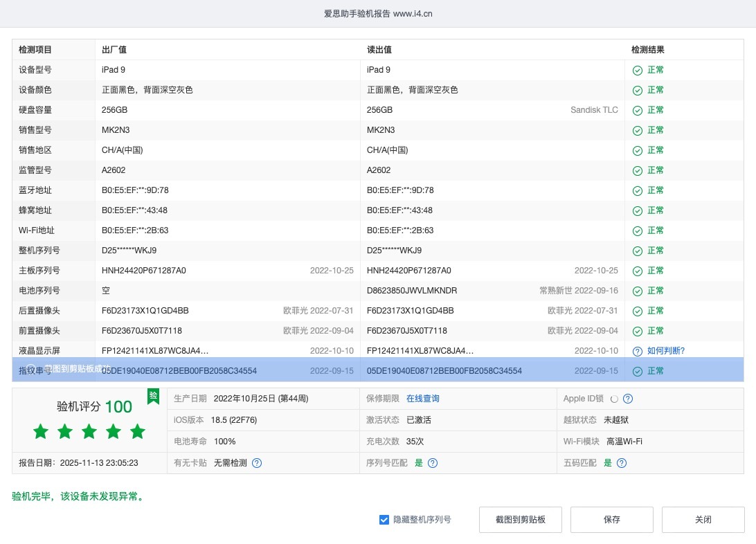Screen dimensions: 756x544
Task: Save the report with 保存 button
Action: click(x=611, y=519)
